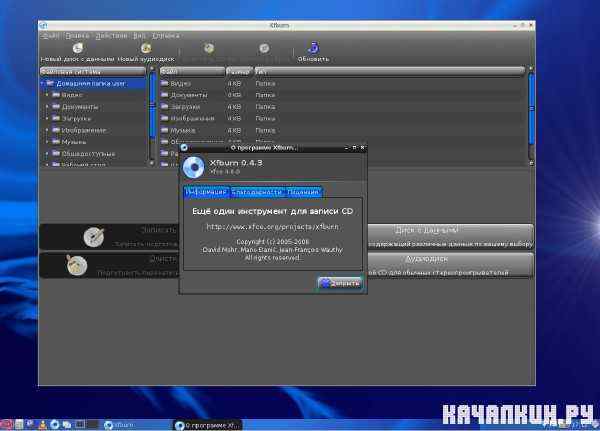Expand the Видео folder in the tree
This screenshot has height=431, width=600.
click(x=47, y=95)
